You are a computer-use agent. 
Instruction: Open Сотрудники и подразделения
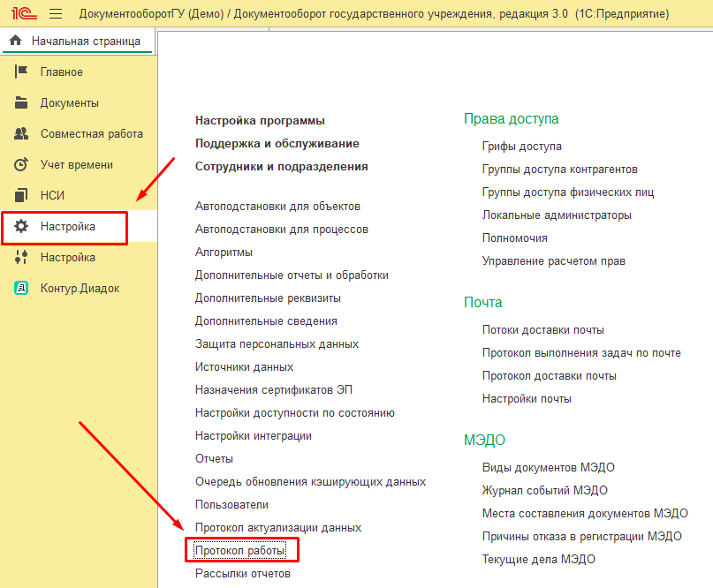click(282, 167)
